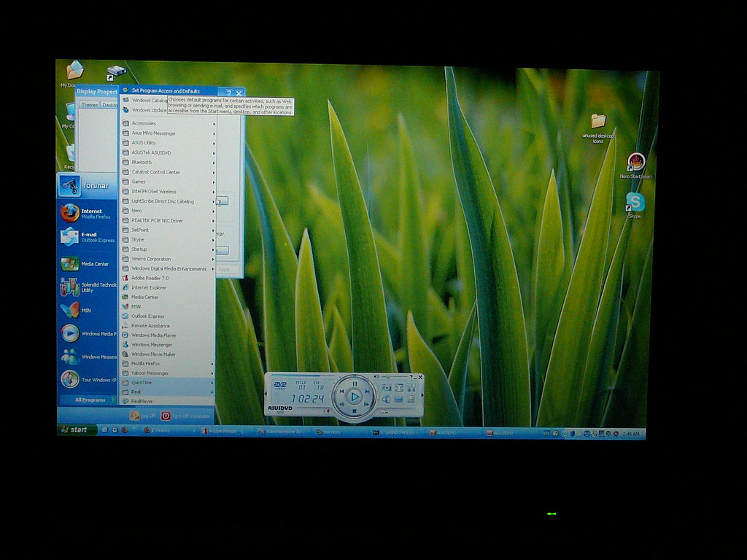Click the foruhar user picture

(x=69, y=185)
